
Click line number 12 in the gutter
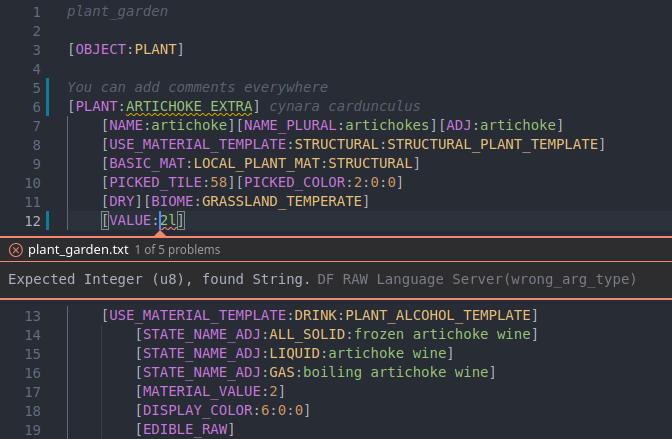click(33, 221)
